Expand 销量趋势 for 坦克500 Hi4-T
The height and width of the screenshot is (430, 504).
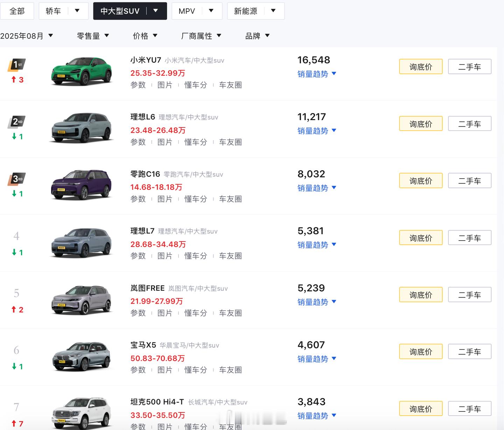coord(317,416)
